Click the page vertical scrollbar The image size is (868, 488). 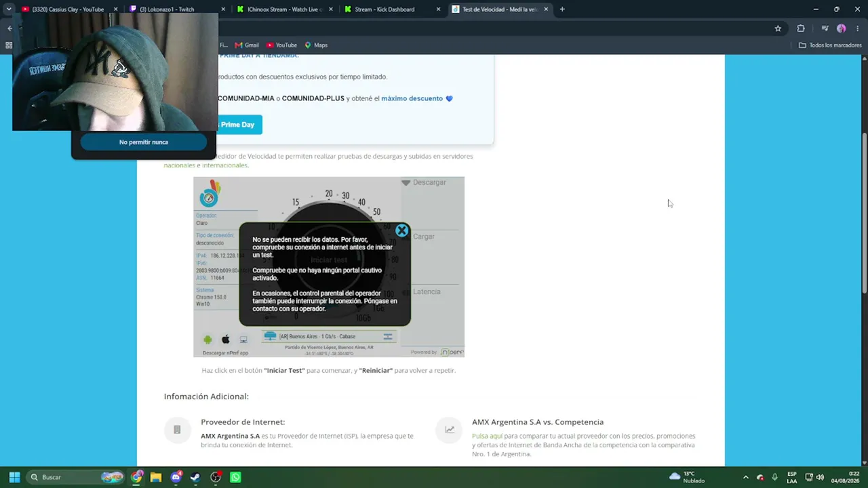864,213
